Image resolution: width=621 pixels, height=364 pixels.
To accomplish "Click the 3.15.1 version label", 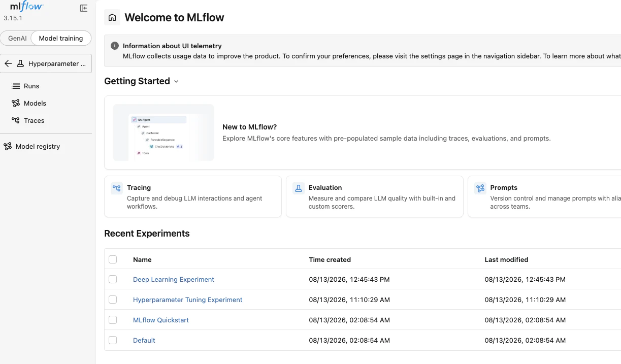I will pyautogui.click(x=13, y=18).
